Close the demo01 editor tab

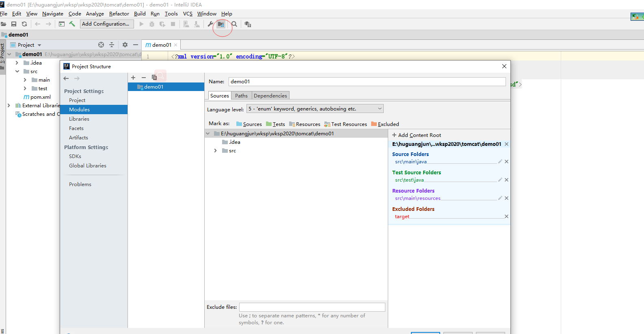coord(176,45)
